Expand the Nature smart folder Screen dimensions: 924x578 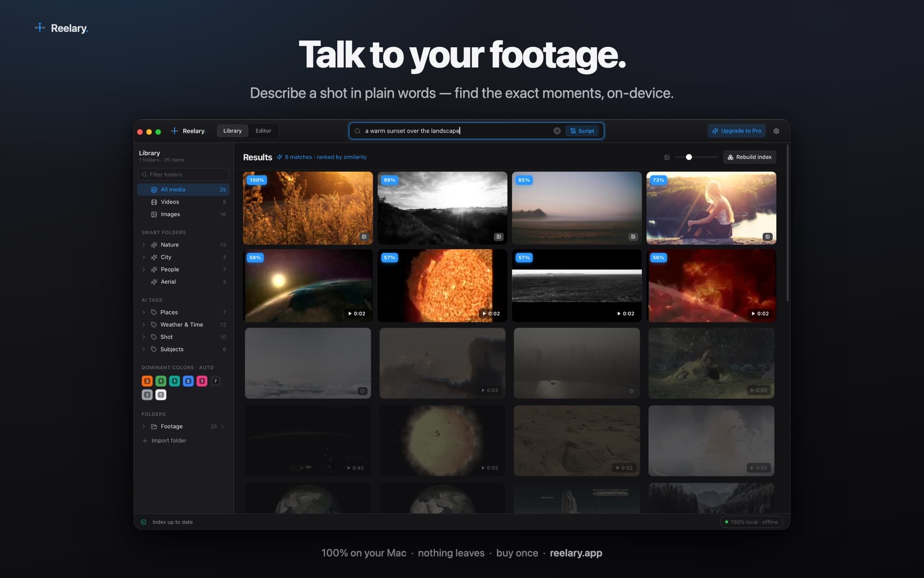[x=143, y=245]
